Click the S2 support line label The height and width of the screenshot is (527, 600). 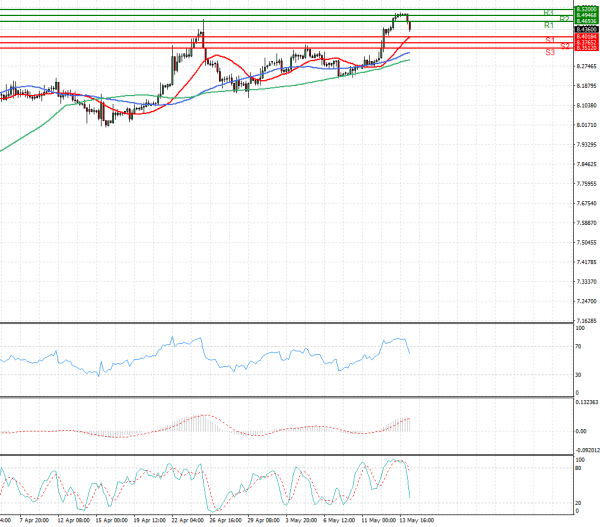coord(565,46)
